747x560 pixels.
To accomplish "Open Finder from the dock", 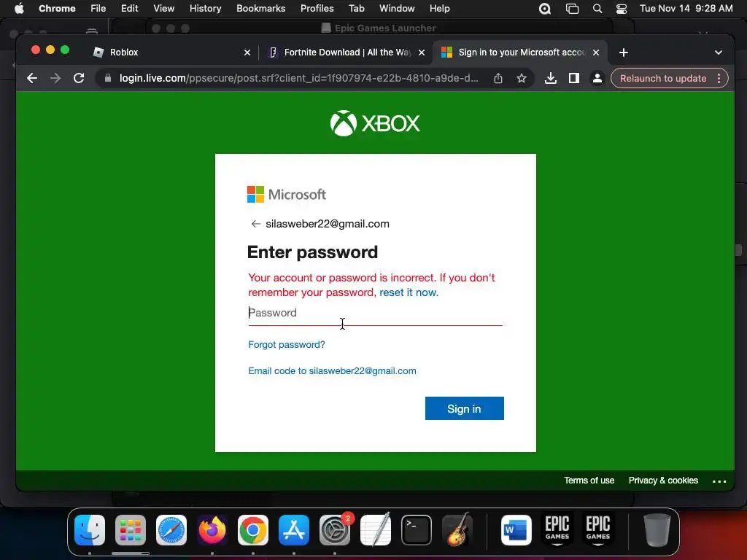I will (90, 530).
